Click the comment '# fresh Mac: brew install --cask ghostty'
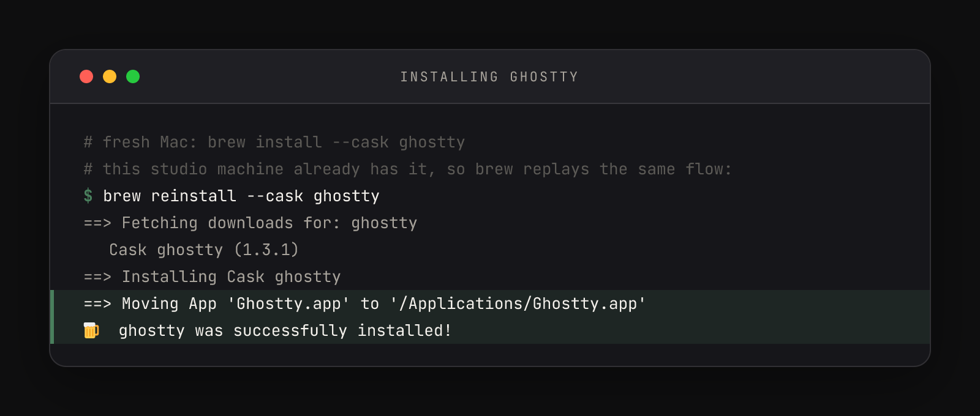 point(274,142)
